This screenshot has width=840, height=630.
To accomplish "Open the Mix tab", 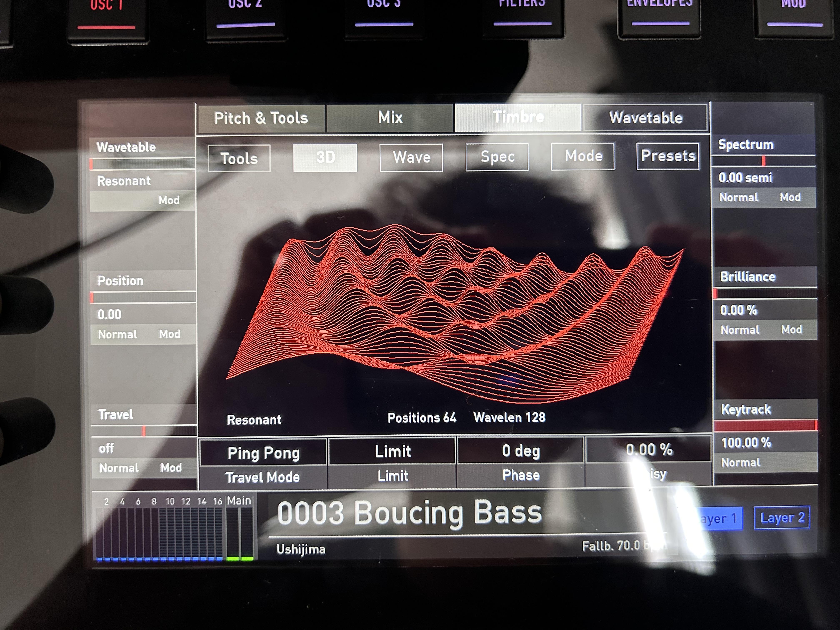I will coord(390,118).
